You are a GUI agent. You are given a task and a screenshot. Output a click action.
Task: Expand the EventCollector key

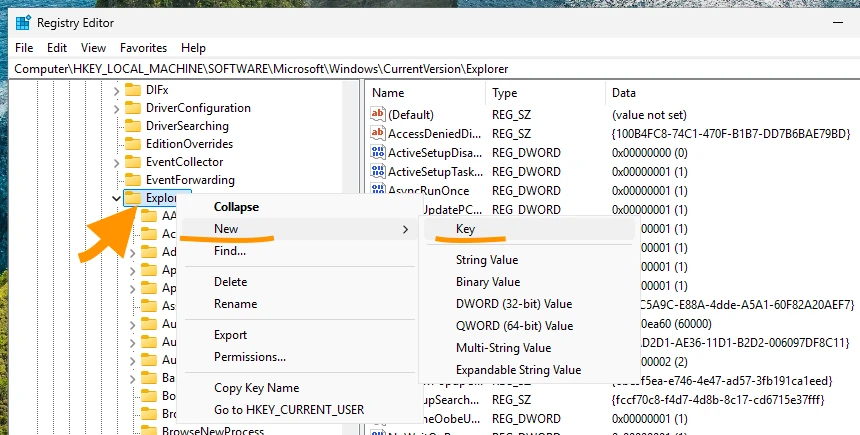point(116,163)
